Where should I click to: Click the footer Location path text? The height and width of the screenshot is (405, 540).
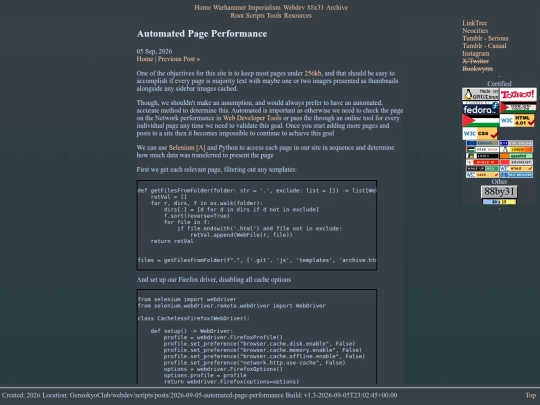163,395
